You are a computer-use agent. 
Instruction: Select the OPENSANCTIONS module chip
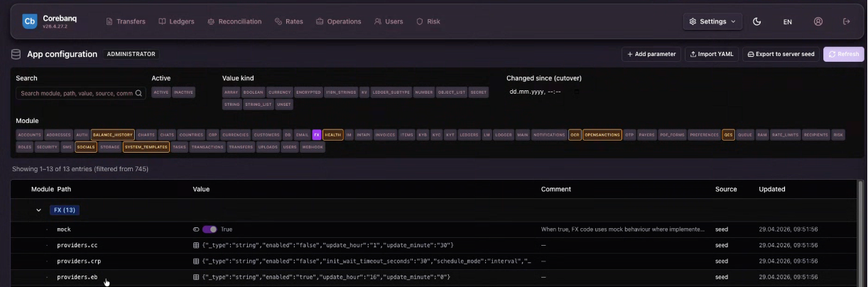click(x=602, y=134)
